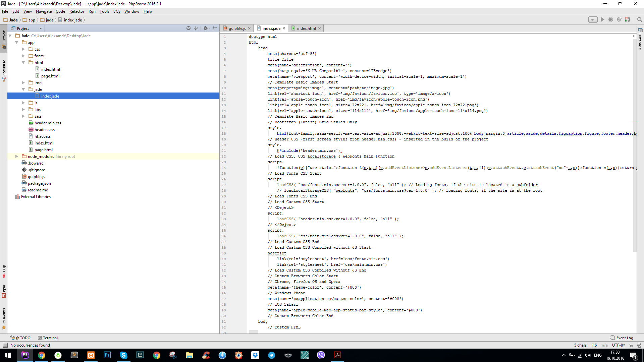This screenshot has height=362, width=644.
Task: Close the gulpfile.js editor tab
Action: [x=250, y=28]
